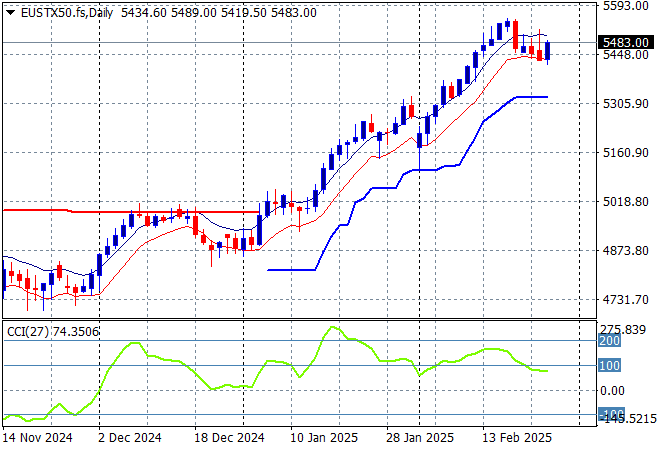Click the CCI 100 level marker
This screenshot has height=450, width=660.
[609, 366]
